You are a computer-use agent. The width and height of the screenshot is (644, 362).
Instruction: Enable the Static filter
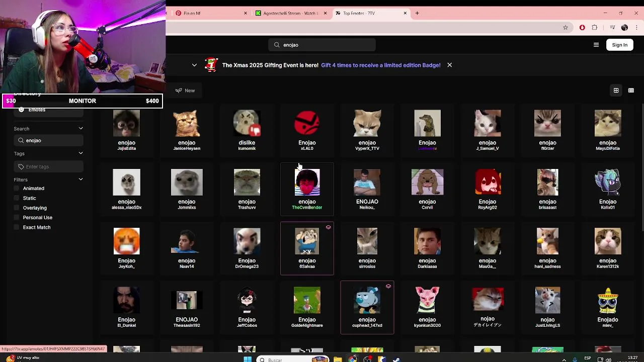tap(17, 198)
